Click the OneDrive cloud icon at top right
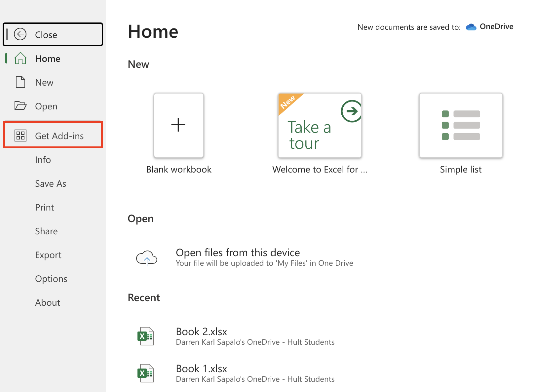Image resolution: width=534 pixels, height=392 pixels. pos(471,27)
